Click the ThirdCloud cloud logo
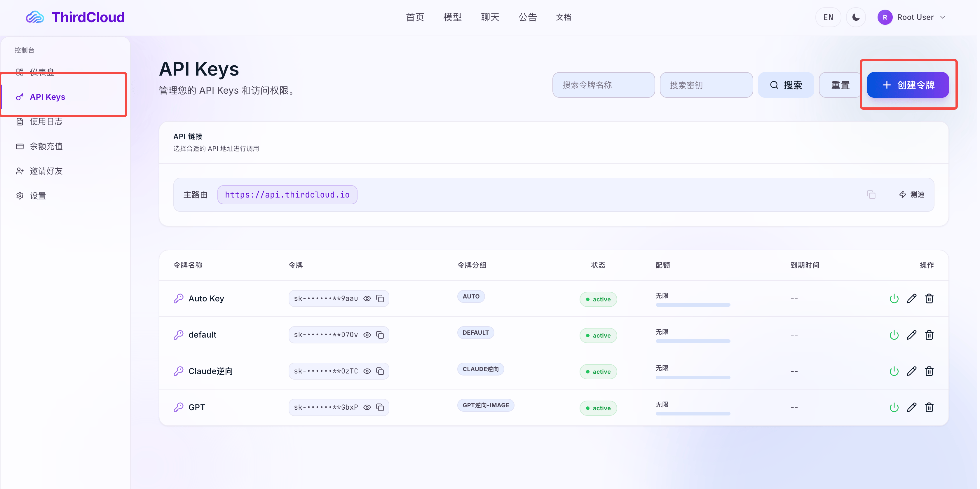Image resolution: width=980 pixels, height=489 pixels. pos(35,17)
